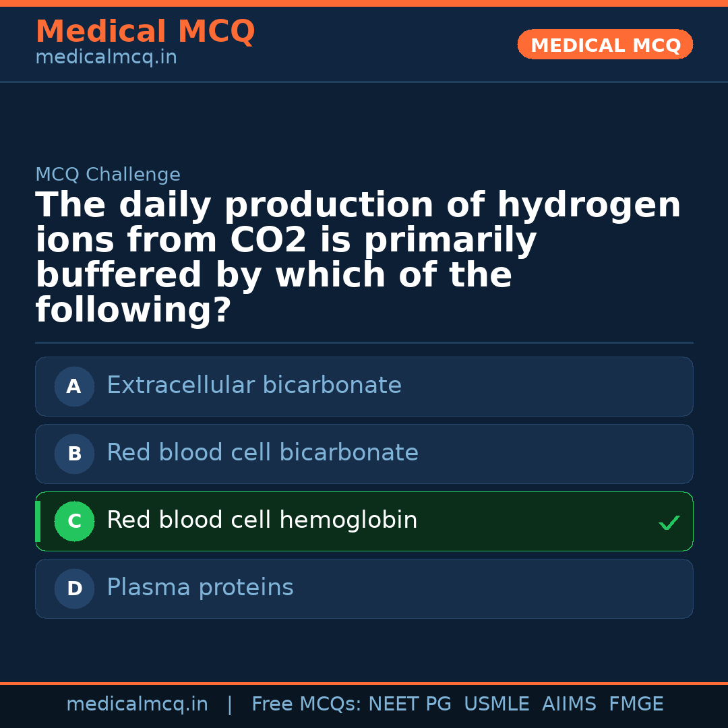Click the orange "Medical MCQ" header title
The width and height of the screenshot is (728, 728).
point(145,32)
